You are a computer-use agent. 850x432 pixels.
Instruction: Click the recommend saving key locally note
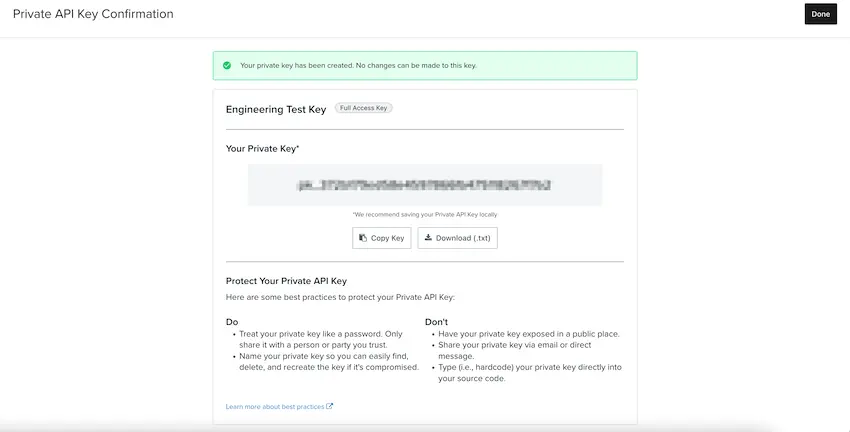[425, 214]
